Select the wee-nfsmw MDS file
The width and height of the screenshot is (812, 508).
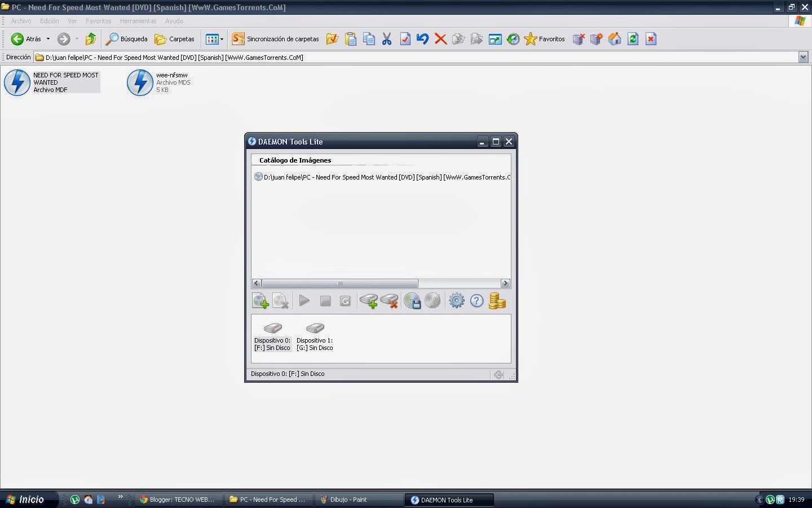160,82
